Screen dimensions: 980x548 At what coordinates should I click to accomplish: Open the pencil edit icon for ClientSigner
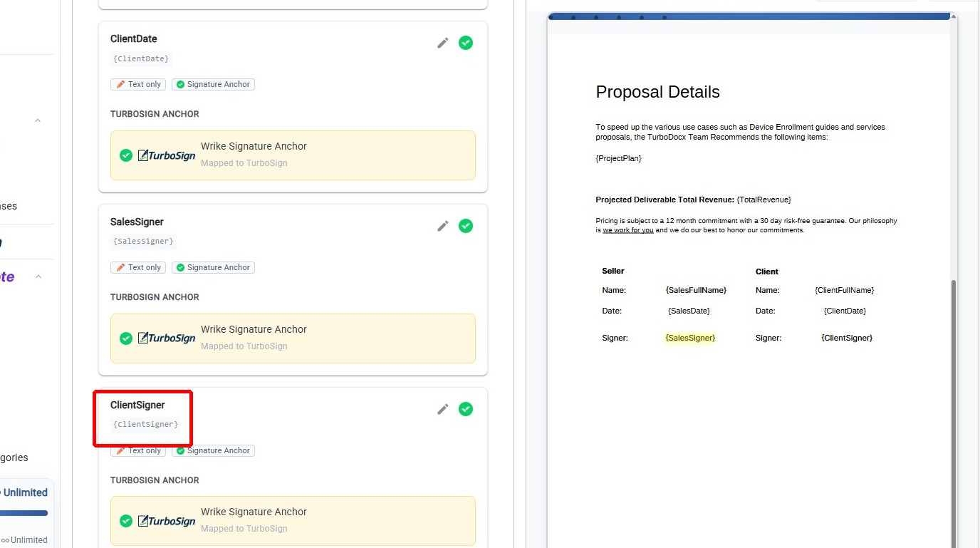click(x=443, y=409)
